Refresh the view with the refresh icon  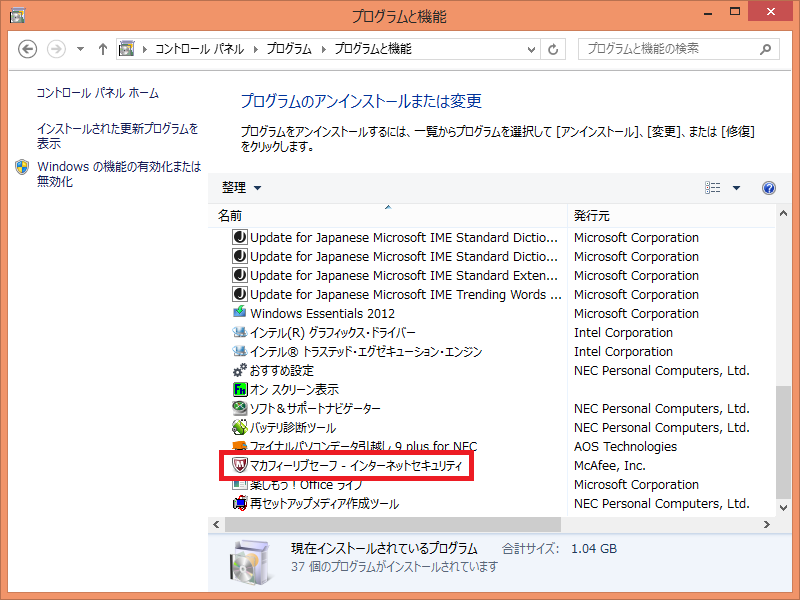click(x=553, y=46)
